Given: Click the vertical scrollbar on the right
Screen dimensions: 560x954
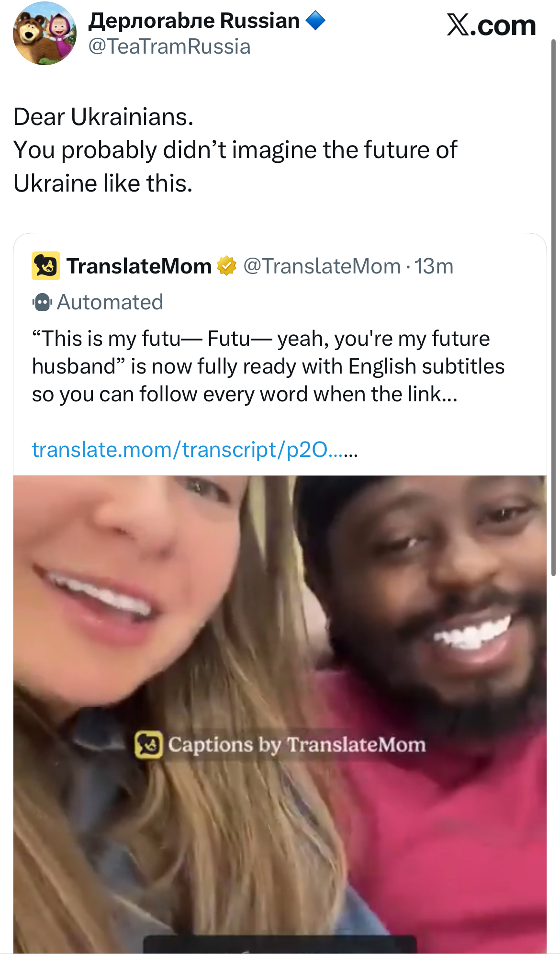Looking at the screenshot, I should (x=554, y=307).
